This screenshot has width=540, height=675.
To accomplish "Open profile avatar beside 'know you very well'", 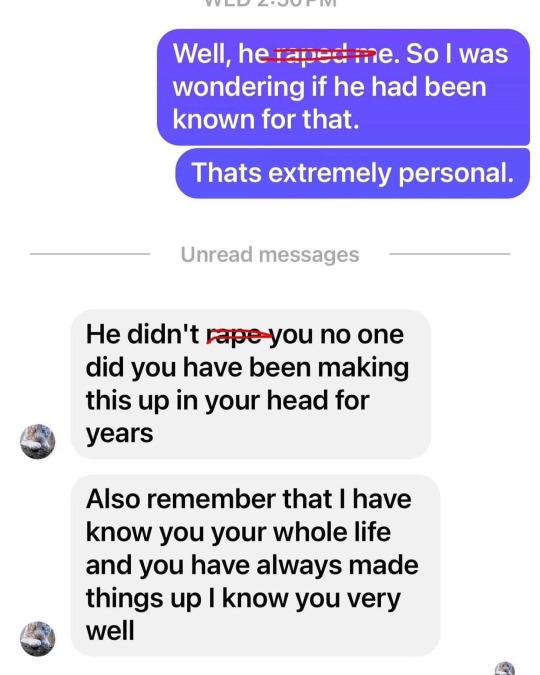I will [x=37, y=639].
